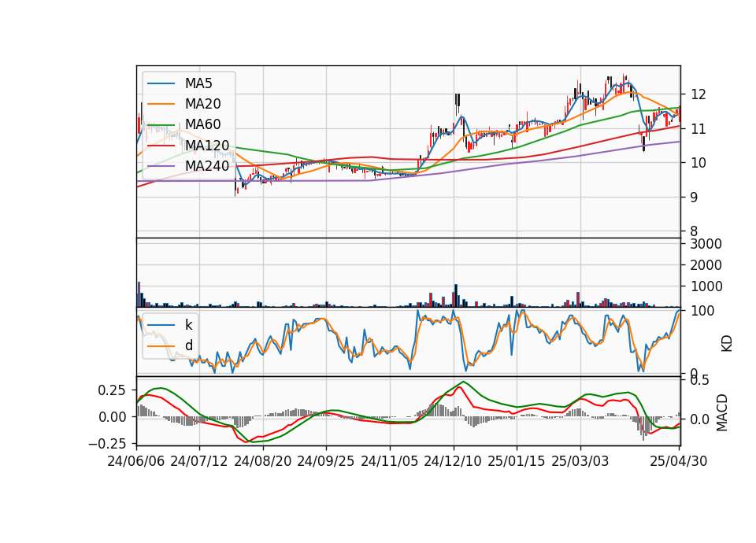Click the price axis value 9
This screenshot has width=756, height=543.
[695, 197]
